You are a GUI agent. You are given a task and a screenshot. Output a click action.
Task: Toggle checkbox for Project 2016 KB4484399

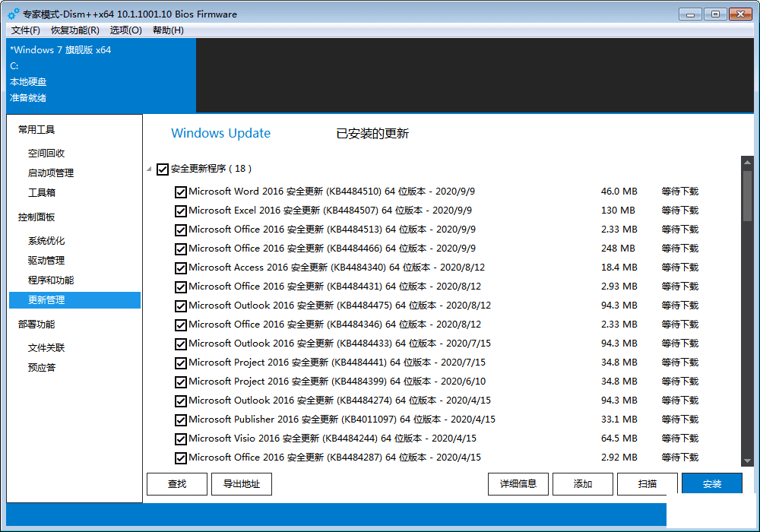click(181, 382)
